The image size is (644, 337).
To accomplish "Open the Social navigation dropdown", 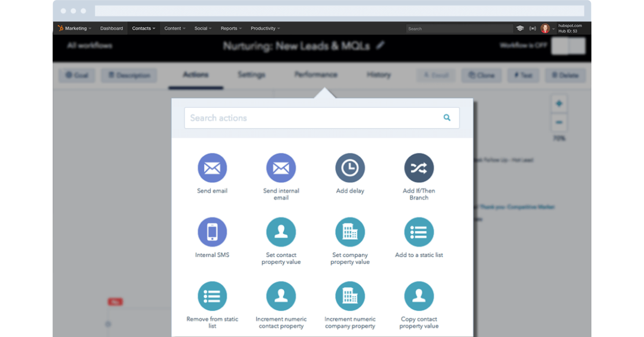I will [203, 28].
